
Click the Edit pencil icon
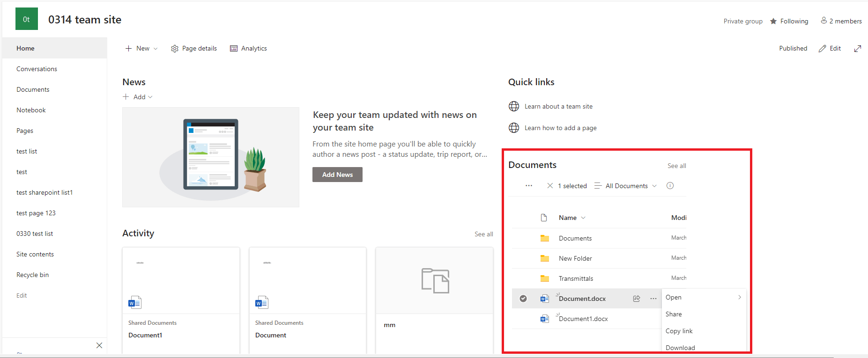(822, 49)
